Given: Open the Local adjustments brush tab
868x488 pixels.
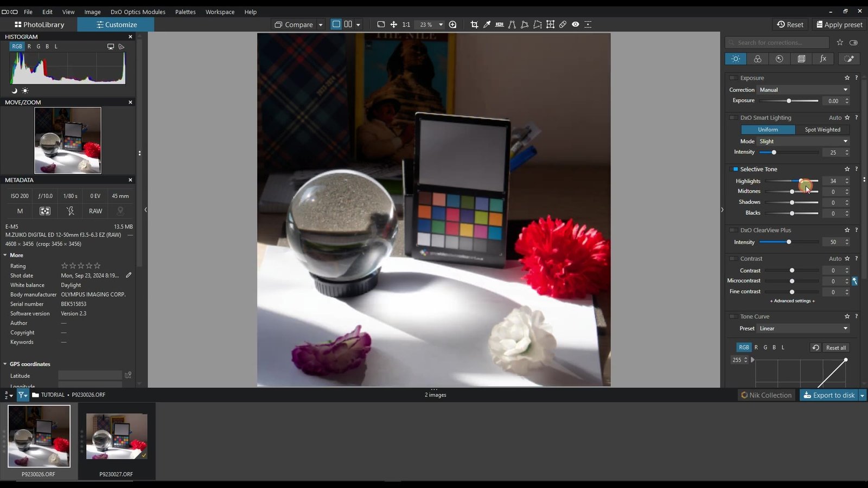Looking at the screenshot, I should click(849, 59).
